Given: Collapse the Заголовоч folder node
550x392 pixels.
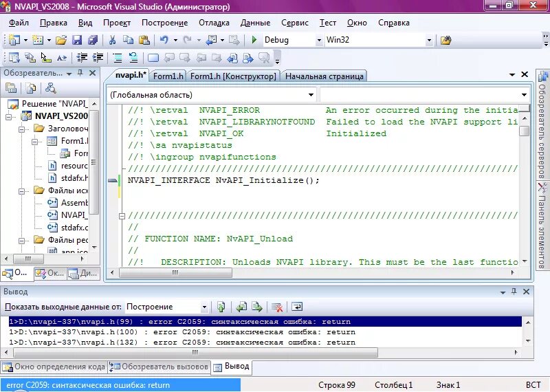Looking at the screenshot, I should point(22,129).
